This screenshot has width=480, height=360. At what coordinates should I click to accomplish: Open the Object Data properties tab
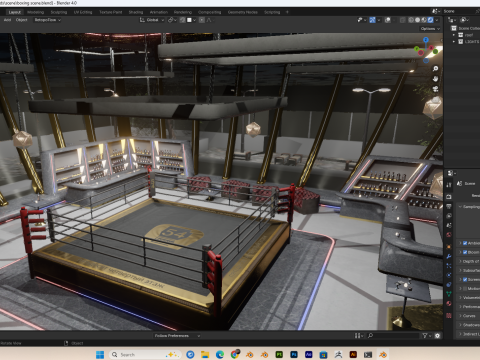tap(449, 294)
